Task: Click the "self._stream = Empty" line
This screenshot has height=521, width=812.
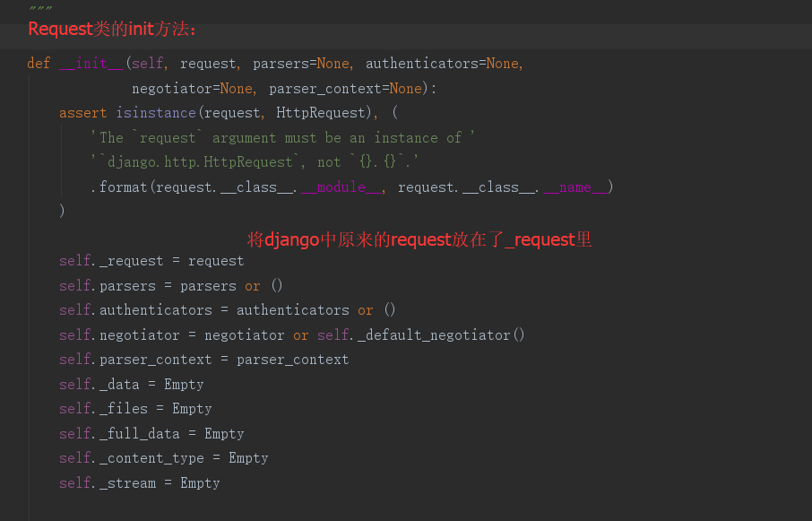Action: pyautogui.click(x=140, y=482)
